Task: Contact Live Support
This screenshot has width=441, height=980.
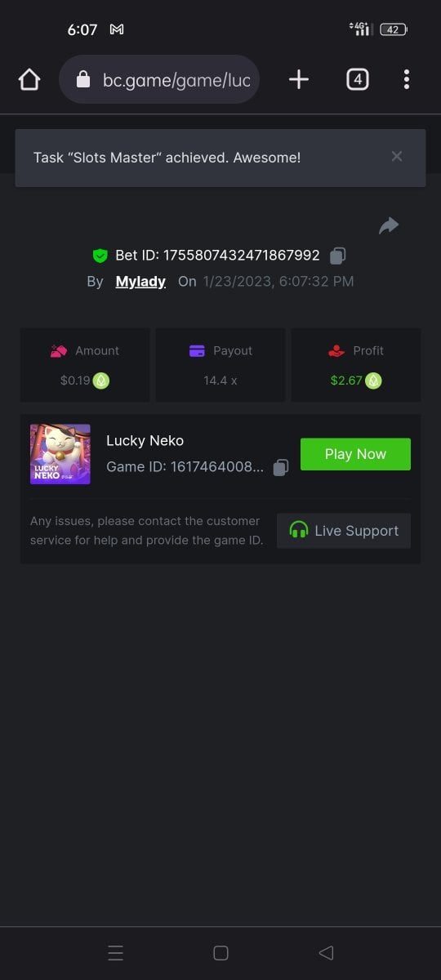Action: tap(344, 531)
